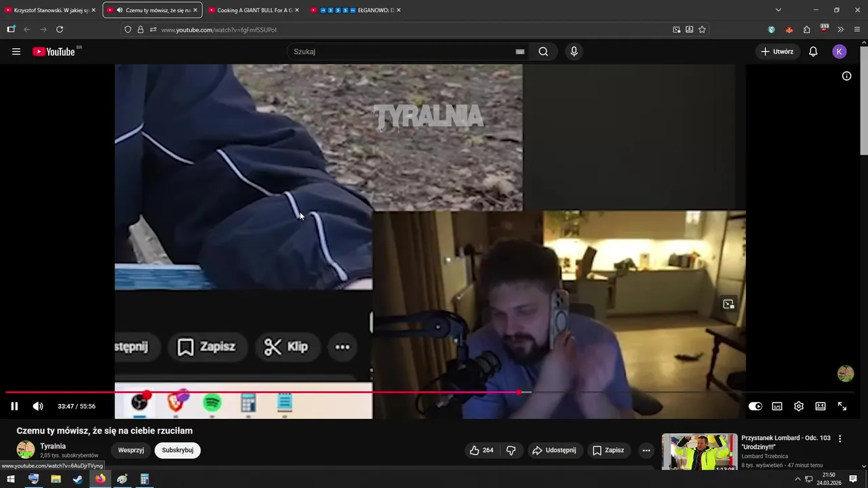Screen dimensions: 868x488
Task: Reload the page
Action: (60, 29)
